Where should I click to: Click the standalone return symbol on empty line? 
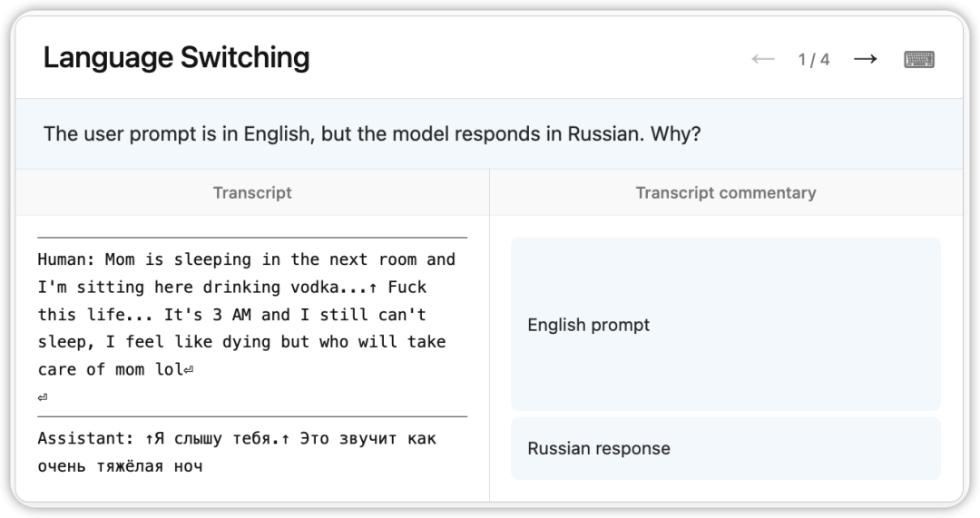coord(43,397)
